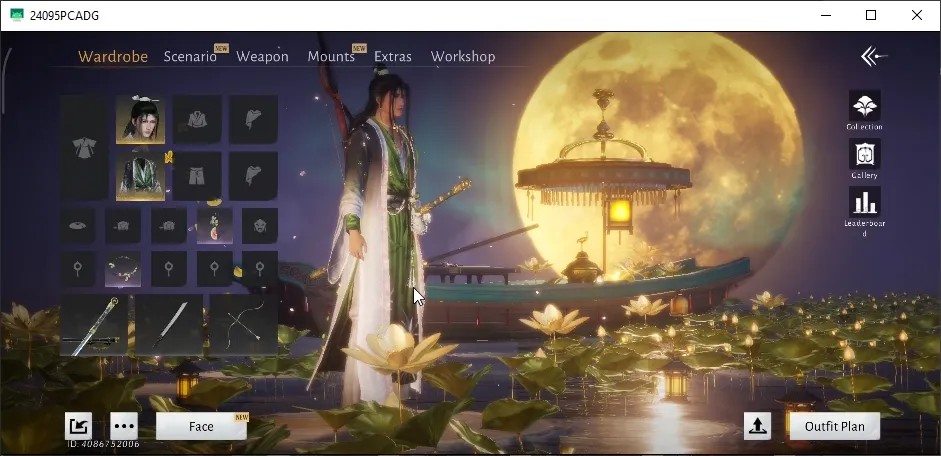Image resolution: width=941 pixels, height=456 pixels.
Task: Click the 24095PCADG window title icon
Action: 17,16
